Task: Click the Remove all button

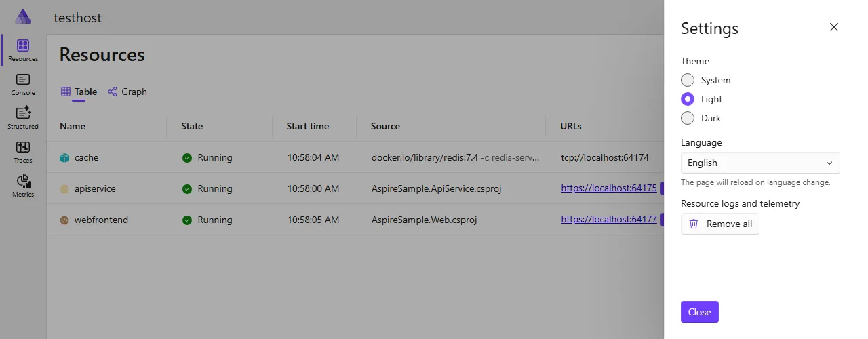Action: 720,224
